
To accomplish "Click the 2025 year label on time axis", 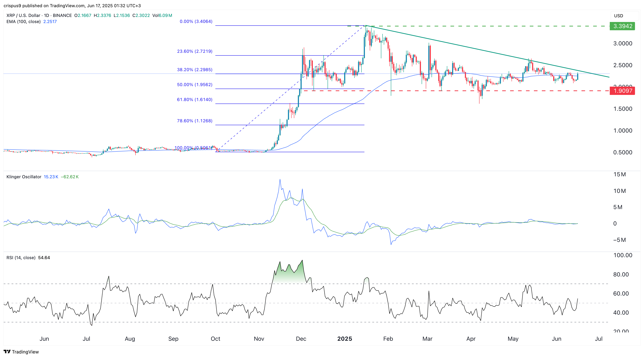I will coord(345,339).
